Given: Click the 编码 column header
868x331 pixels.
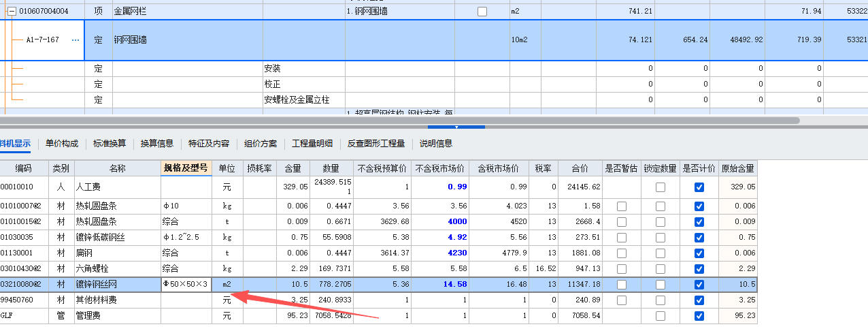Looking at the screenshot, I should click(24, 168).
